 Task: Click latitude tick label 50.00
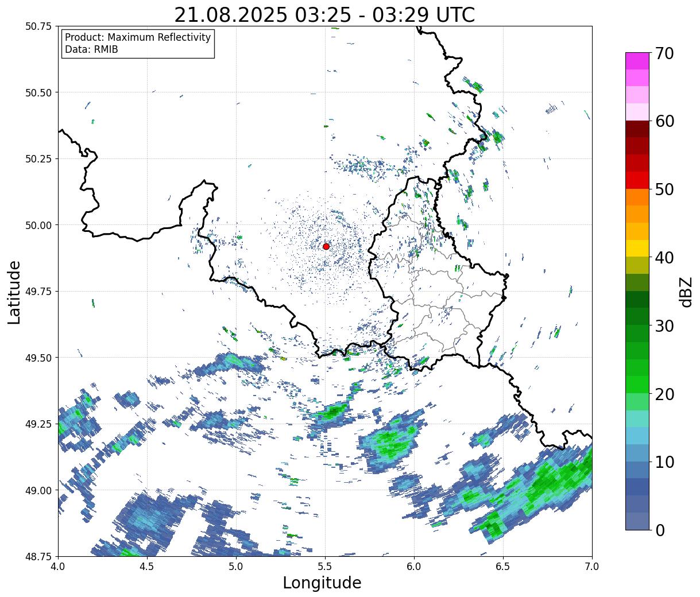point(38,225)
